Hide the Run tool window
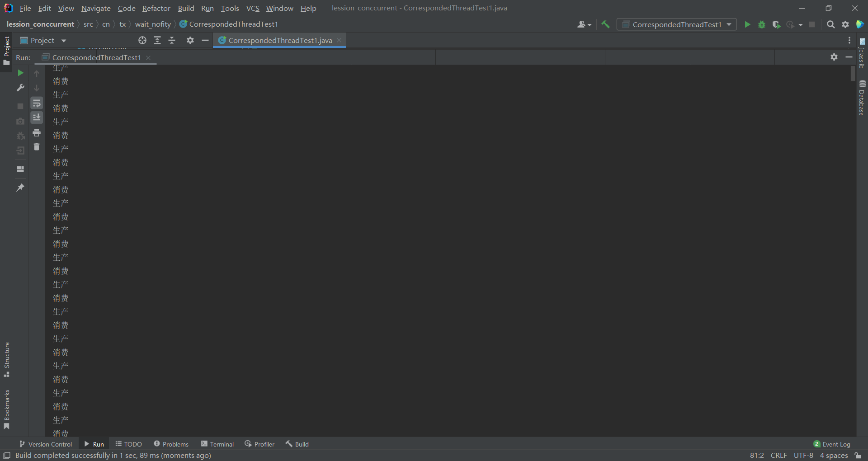This screenshot has width=868, height=461. 849,57
